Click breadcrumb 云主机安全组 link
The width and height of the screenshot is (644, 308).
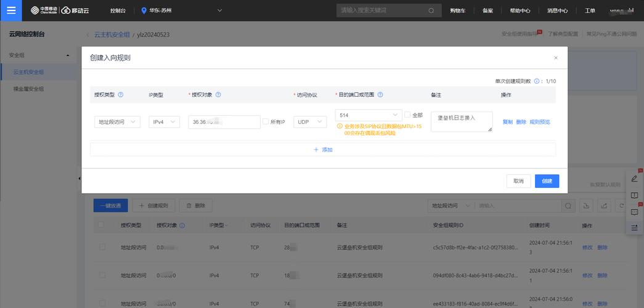(x=112, y=35)
